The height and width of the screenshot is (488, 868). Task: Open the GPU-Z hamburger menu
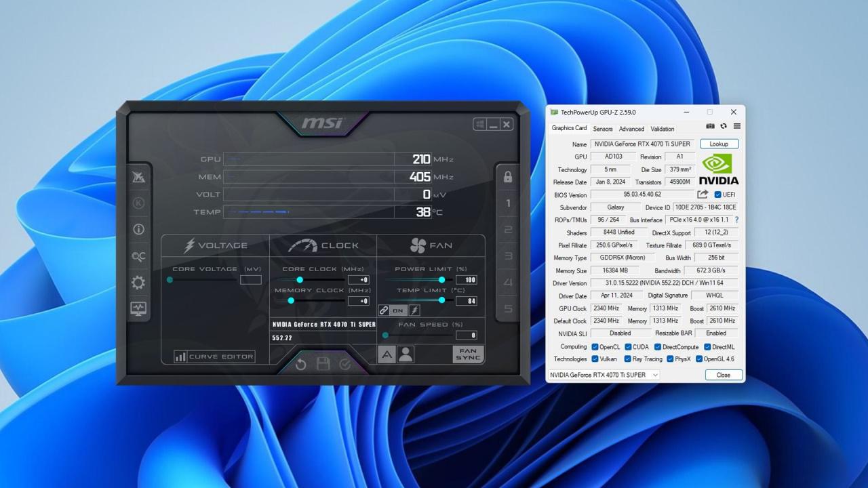736,126
